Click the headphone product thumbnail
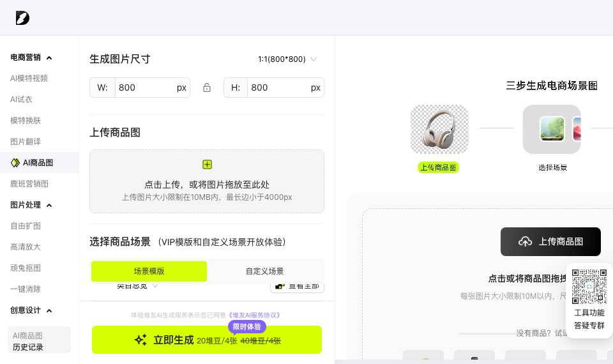This screenshot has width=613, height=364. pyautogui.click(x=439, y=130)
